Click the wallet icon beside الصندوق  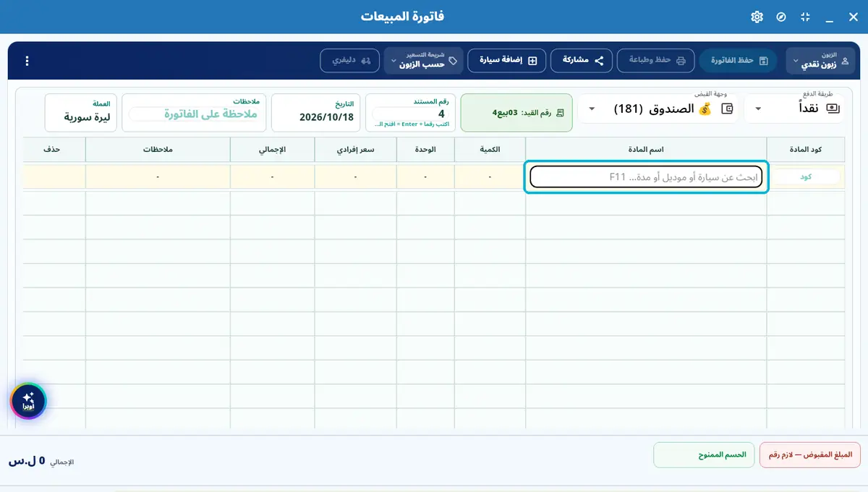tap(728, 109)
